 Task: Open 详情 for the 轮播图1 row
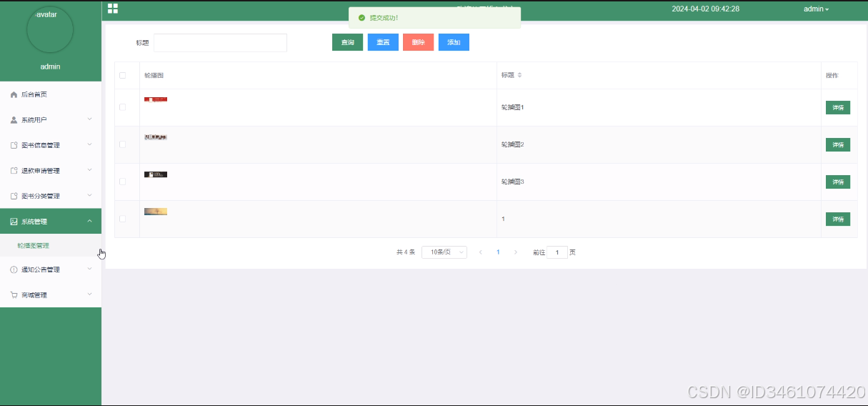point(838,107)
